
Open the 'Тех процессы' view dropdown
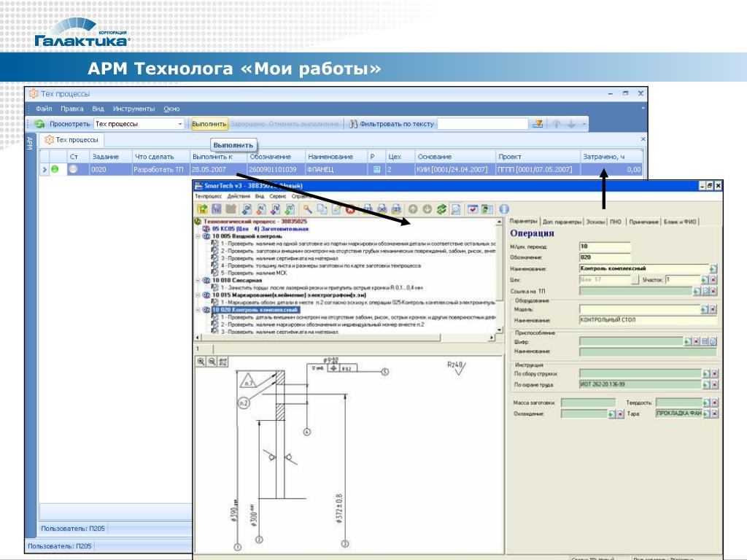coord(180,124)
